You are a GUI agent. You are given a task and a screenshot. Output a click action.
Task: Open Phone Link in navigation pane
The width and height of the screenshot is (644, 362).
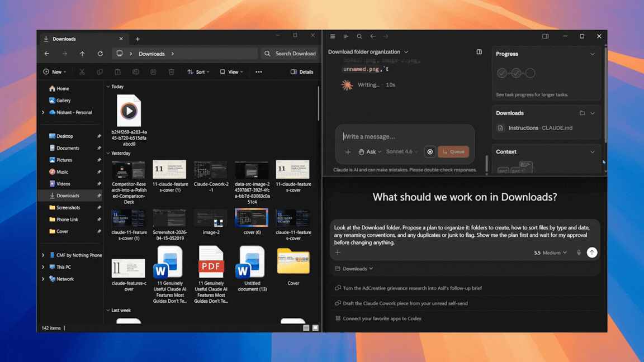(67, 220)
